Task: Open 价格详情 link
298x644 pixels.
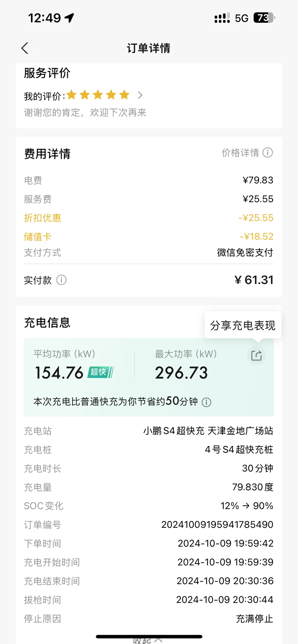Action: point(241,153)
